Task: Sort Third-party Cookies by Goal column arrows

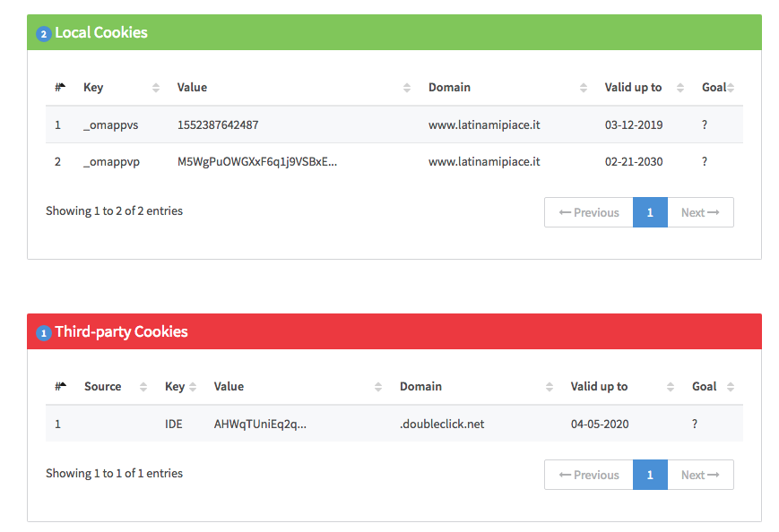Action: 731,387
